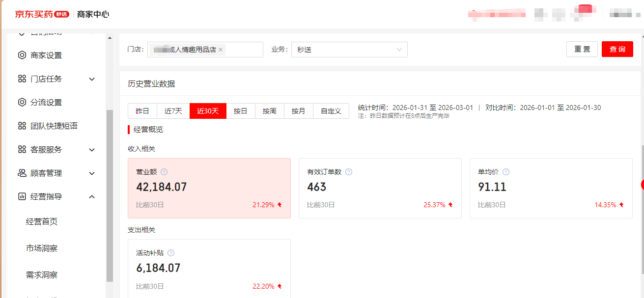Image resolution: width=644 pixels, height=298 pixels.
Task: Select the 昨日 time range option
Action: pos(142,111)
